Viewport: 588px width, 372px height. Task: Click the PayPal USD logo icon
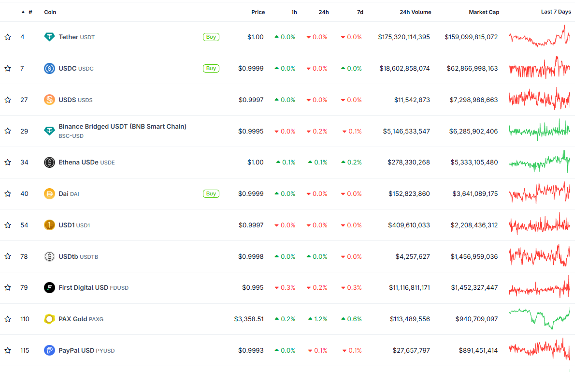49,350
